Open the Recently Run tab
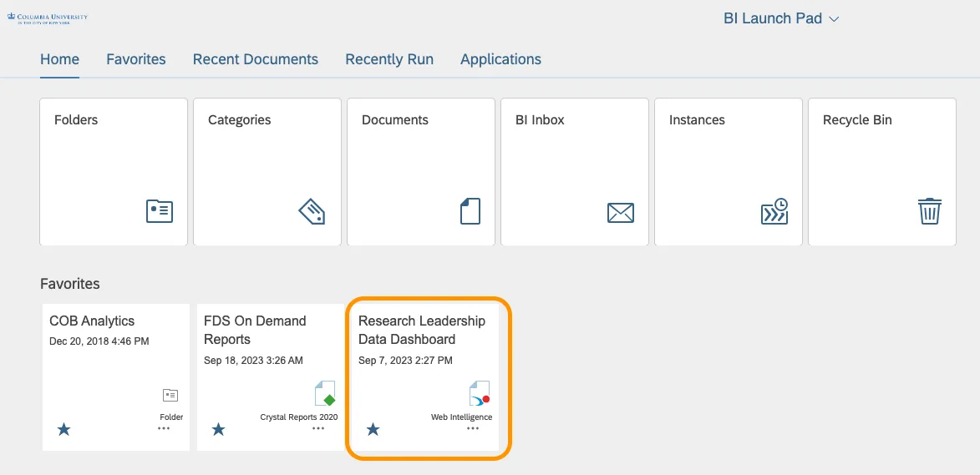Viewport: 980px width, 475px height. point(389,59)
